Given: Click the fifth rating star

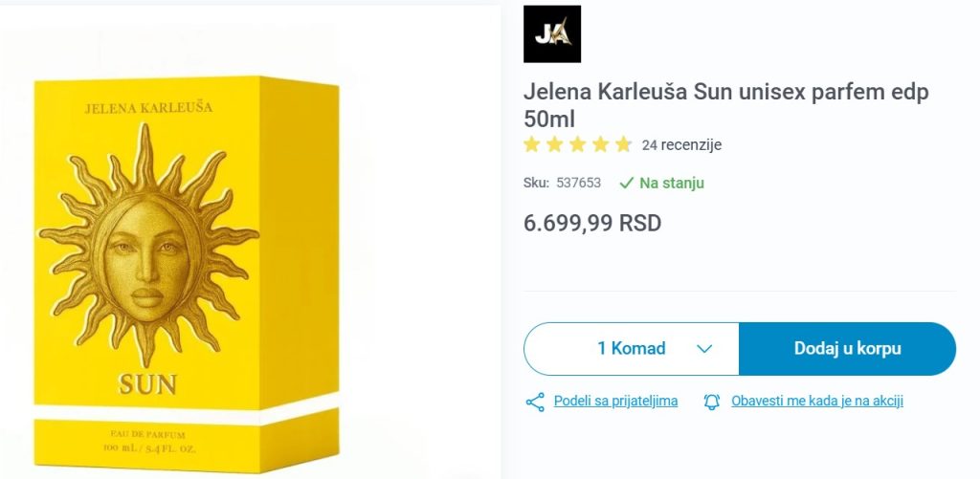Looking at the screenshot, I should pos(623,145).
